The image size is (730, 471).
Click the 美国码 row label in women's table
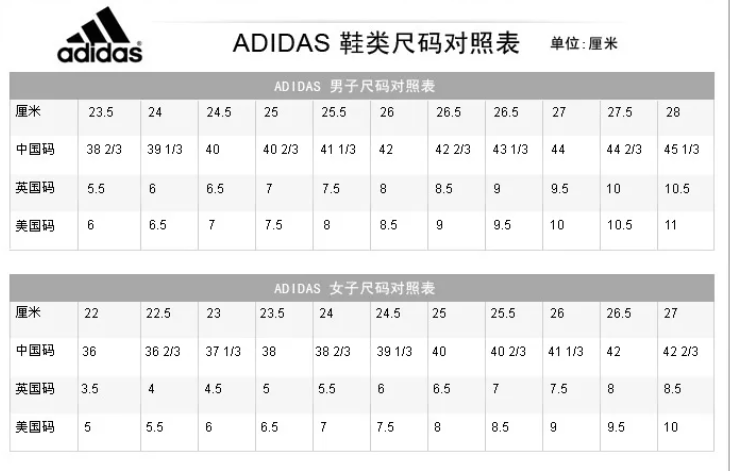(x=35, y=427)
